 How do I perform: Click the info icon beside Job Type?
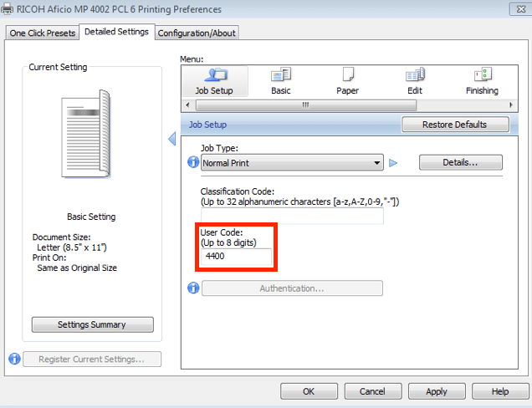(193, 163)
